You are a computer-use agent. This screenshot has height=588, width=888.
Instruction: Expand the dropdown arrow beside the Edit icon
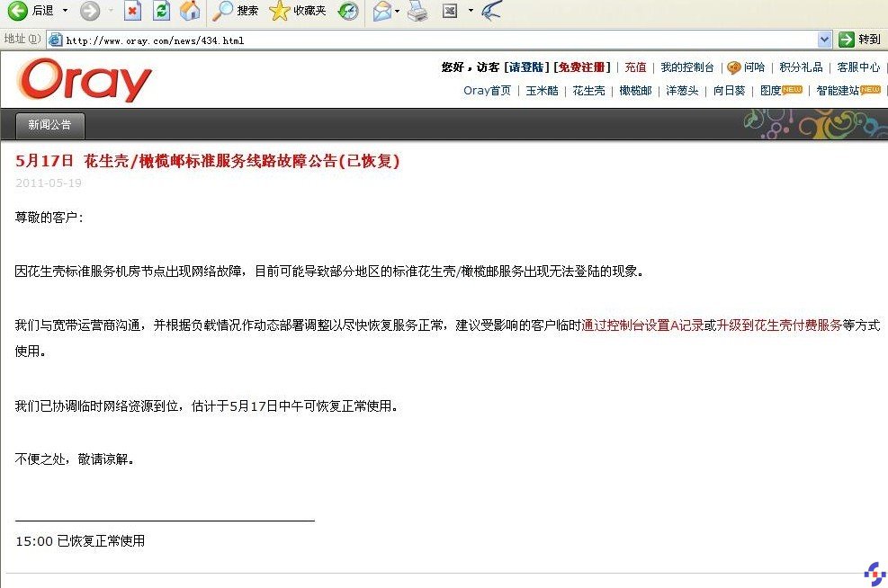pos(471,10)
